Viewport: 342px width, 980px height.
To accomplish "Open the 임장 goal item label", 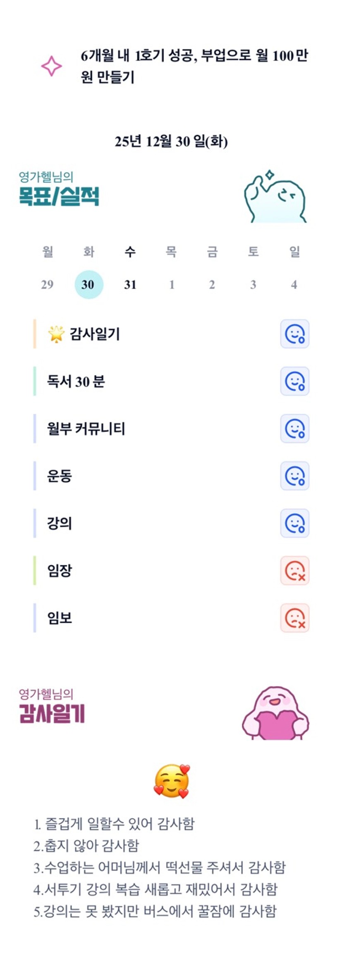I will click(60, 571).
